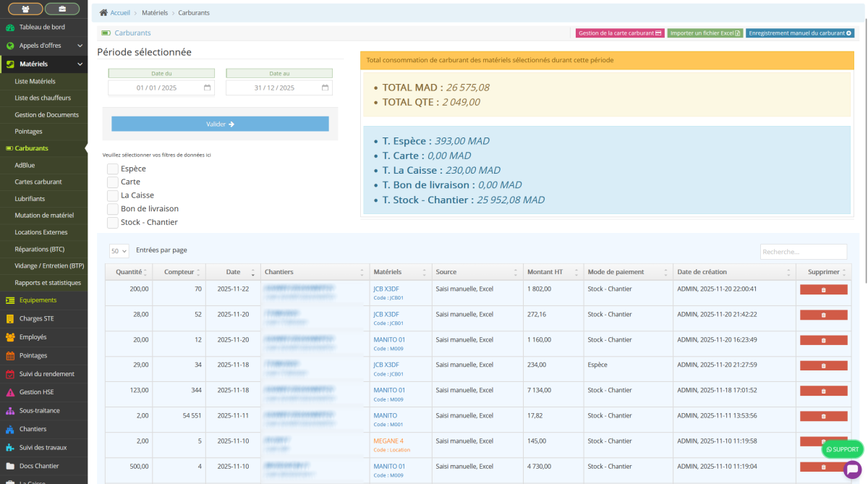The height and width of the screenshot is (484, 868).
Task: Go to Lubrifiants sidebar item
Action: pyautogui.click(x=30, y=198)
